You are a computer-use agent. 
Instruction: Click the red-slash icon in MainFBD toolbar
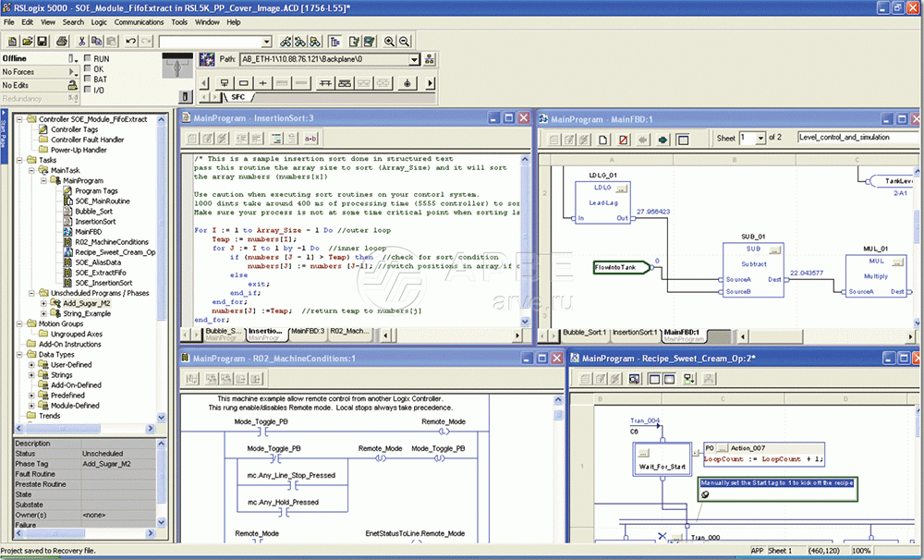pyautogui.click(x=624, y=140)
